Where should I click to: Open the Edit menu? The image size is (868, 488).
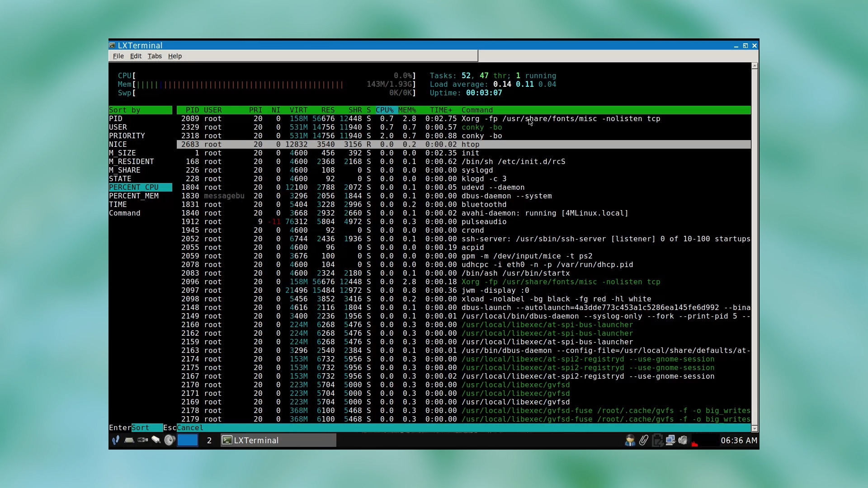(136, 56)
